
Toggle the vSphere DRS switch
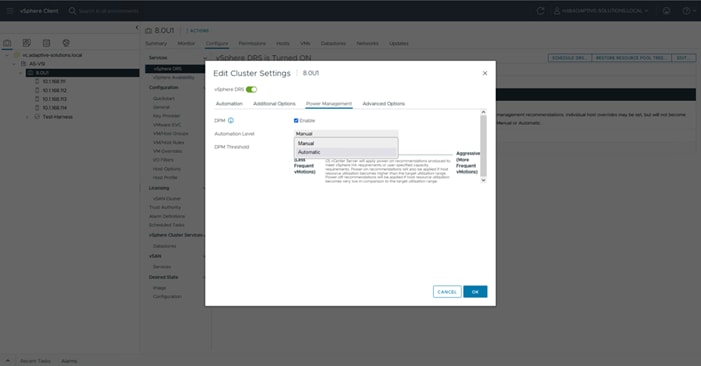pyautogui.click(x=251, y=89)
